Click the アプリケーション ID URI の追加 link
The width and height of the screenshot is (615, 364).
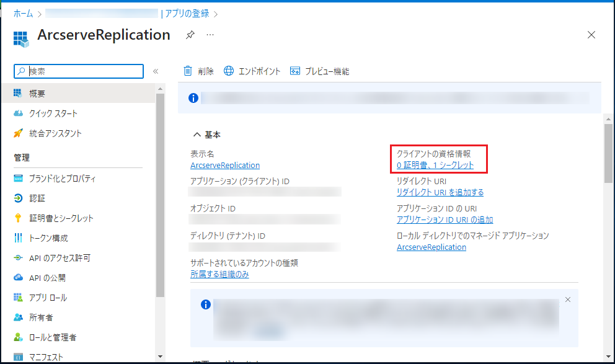445,220
